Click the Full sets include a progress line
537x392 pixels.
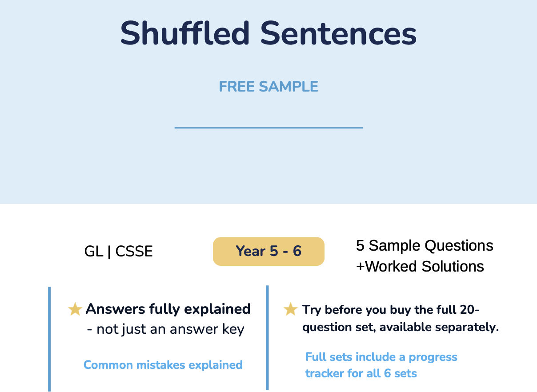click(381, 357)
